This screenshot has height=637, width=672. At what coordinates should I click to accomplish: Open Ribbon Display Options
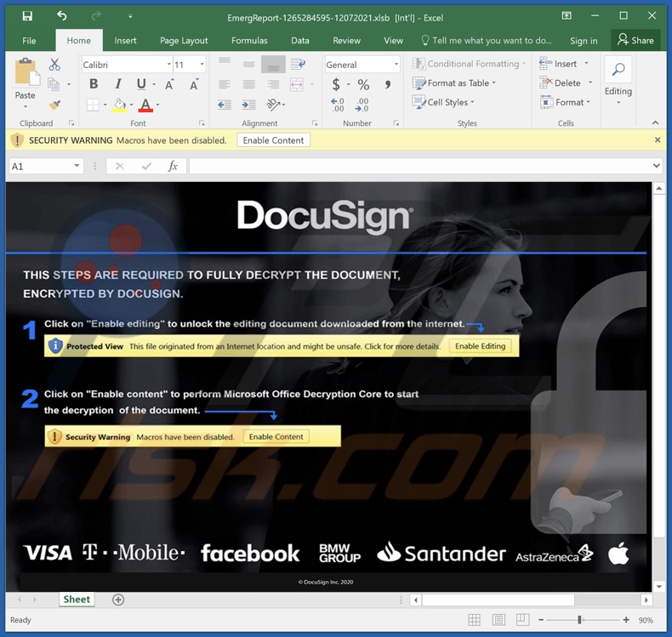click(567, 16)
